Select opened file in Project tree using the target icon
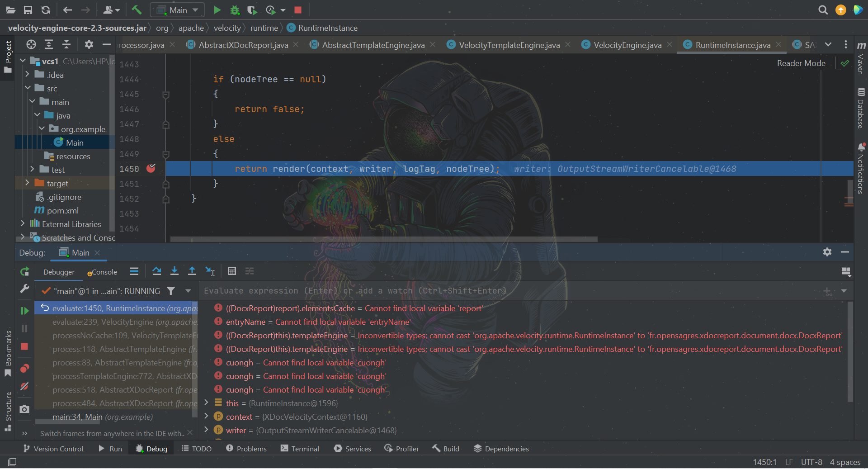868x469 pixels. 31,44
